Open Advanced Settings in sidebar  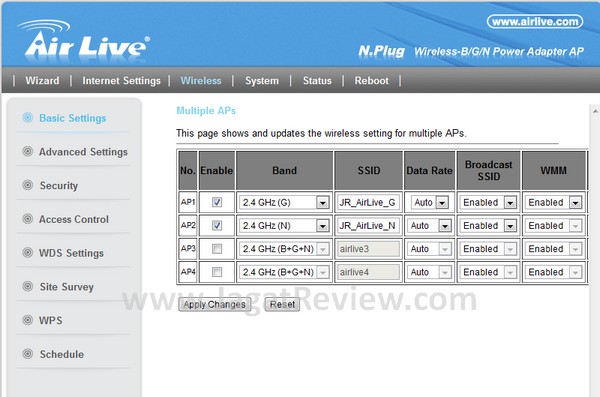83,152
